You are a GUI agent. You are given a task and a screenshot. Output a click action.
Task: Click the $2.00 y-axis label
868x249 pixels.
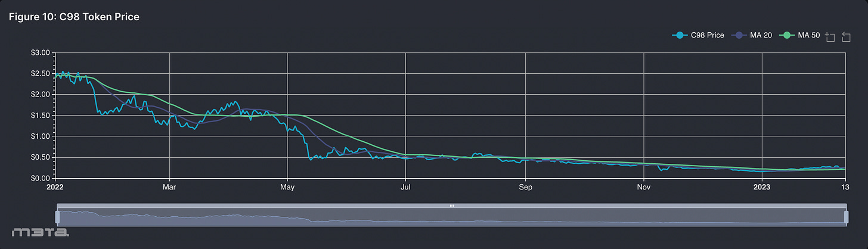[x=42, y=94]
